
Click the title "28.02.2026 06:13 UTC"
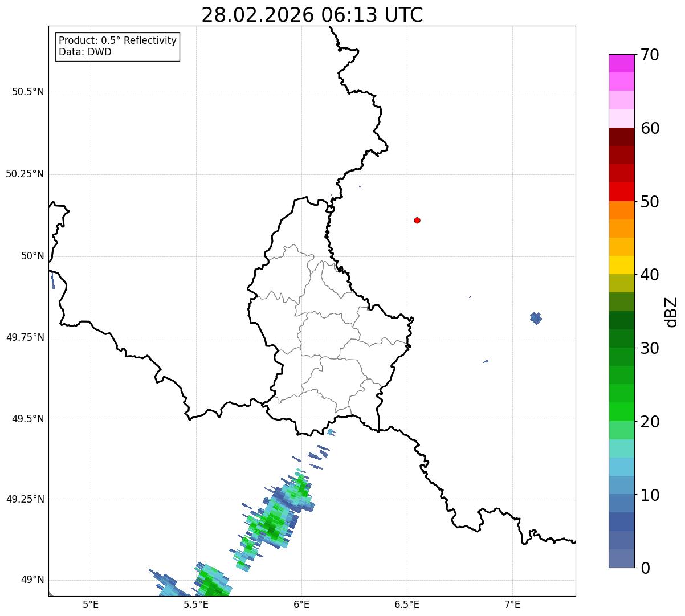click(312, 15)
